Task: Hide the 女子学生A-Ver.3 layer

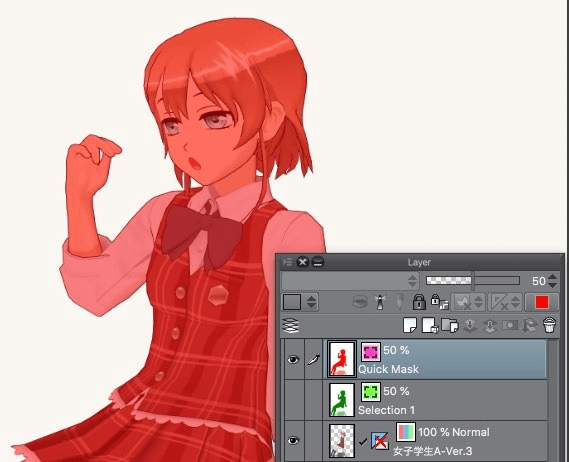Action: (293, 441)
